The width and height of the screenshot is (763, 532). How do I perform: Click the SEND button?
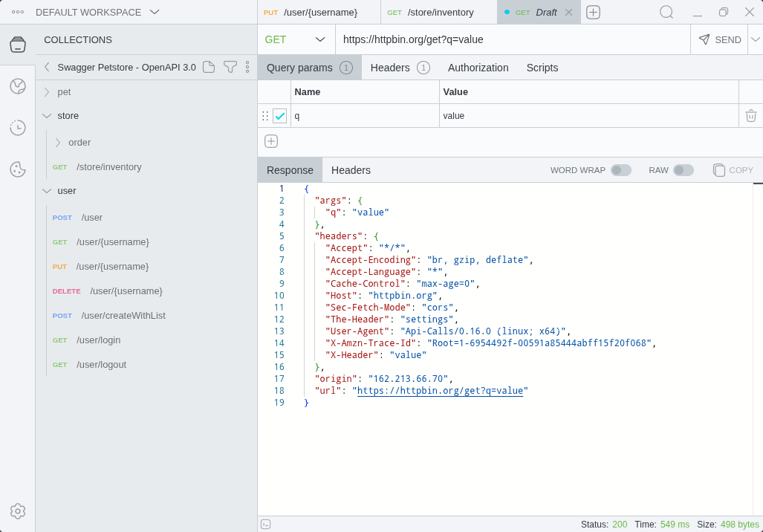(x=719, y=39)
